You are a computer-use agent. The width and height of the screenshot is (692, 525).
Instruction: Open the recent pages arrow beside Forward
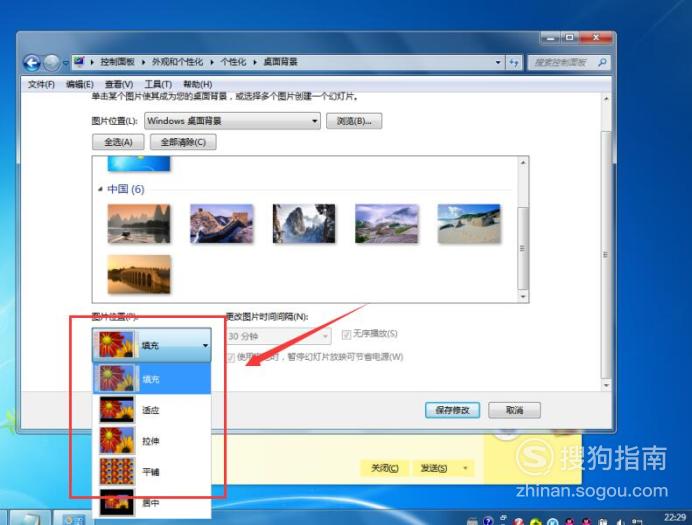66,63
